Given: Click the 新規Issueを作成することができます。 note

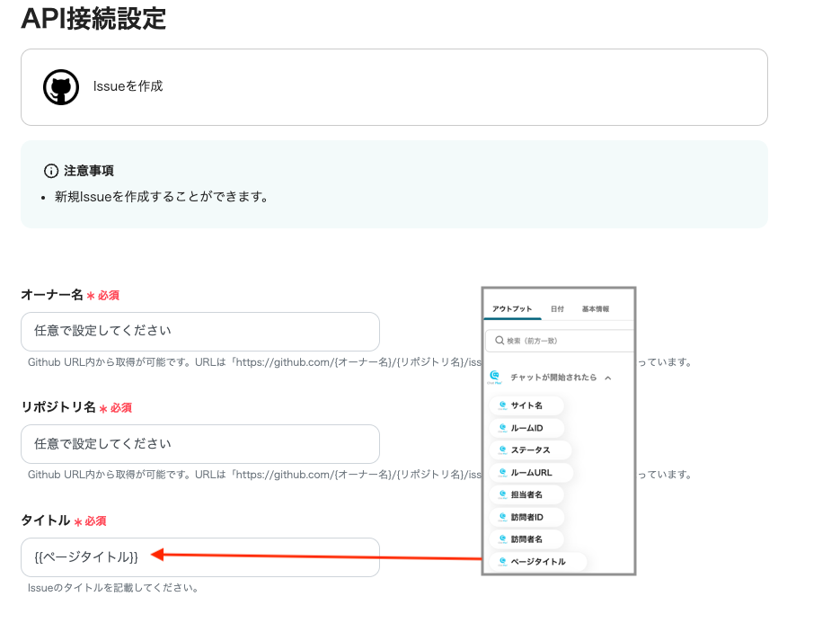Looking at the screenshot, I should click(161, 197).
